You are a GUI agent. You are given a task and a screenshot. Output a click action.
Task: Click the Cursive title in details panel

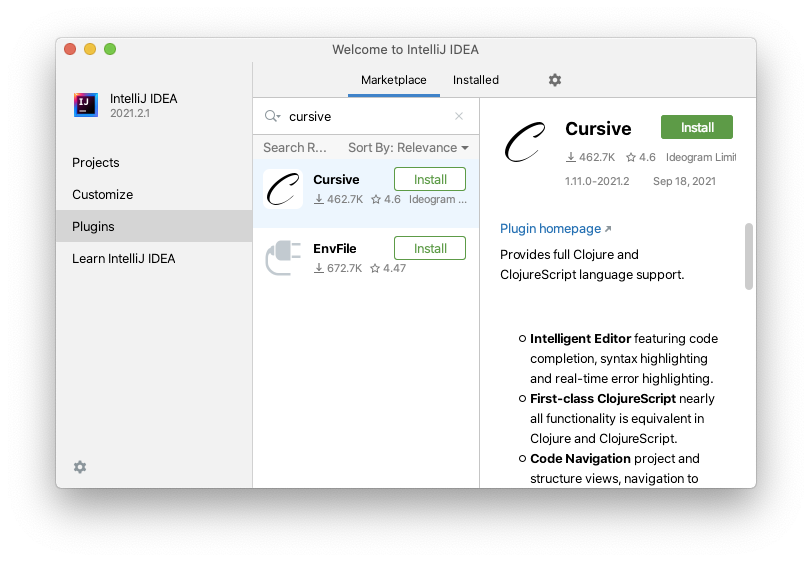click(x=598, y=128)
